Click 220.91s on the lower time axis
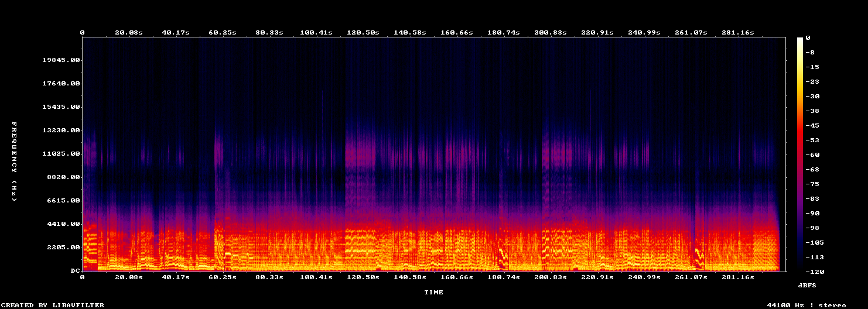The height and width of the screenshot is (309, 868). click(597, 277)
